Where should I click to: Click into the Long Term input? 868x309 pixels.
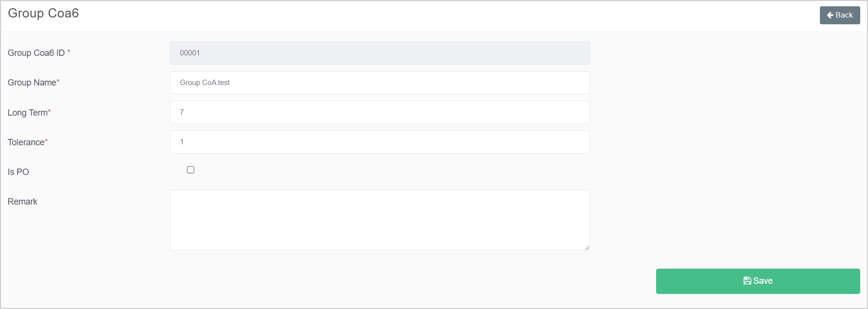(379, 112)
